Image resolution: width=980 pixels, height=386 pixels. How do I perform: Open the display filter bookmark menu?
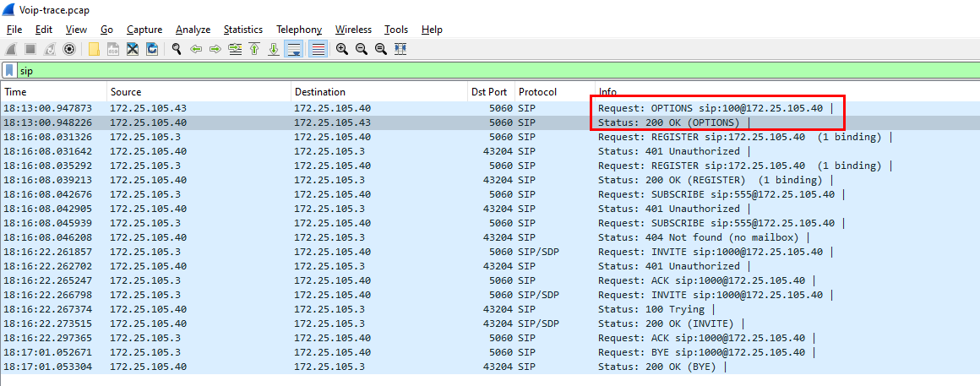8,71
